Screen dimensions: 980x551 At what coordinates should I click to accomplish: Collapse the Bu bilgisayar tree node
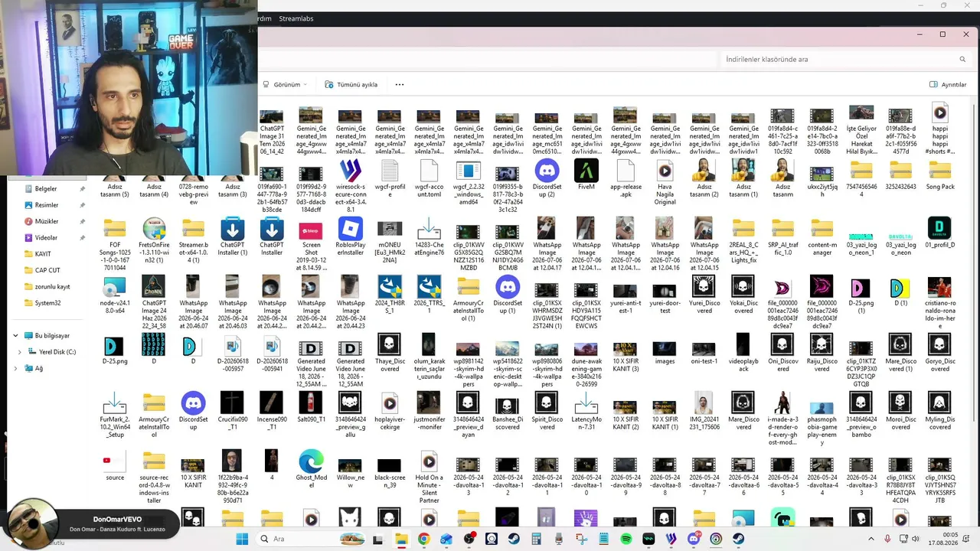(x=15, y=336)
